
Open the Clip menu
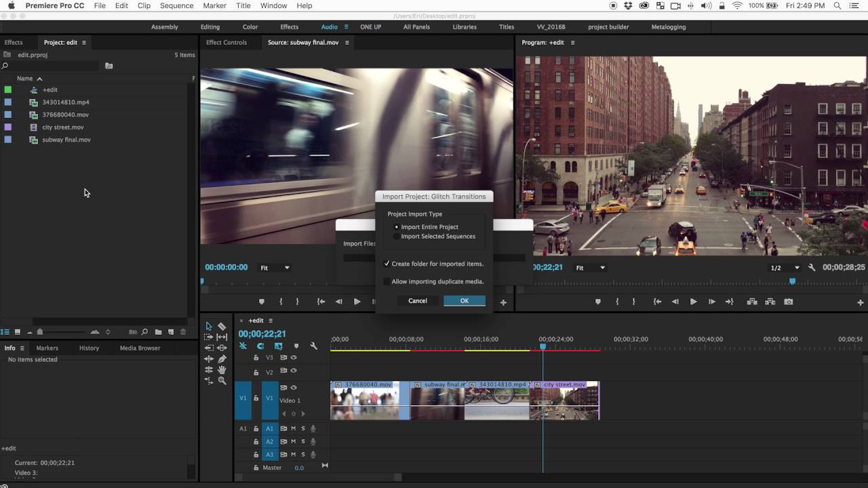pos(144,5)
